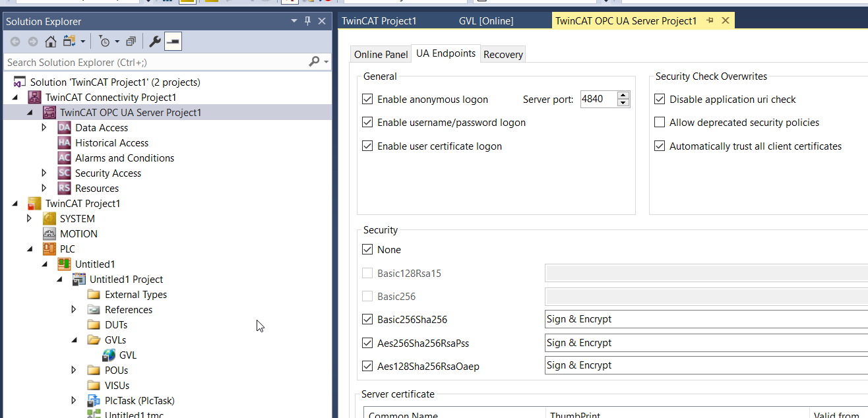
Task: Collapse the GVLs folder
Action: pyautogui.click(x=75, y=340)
